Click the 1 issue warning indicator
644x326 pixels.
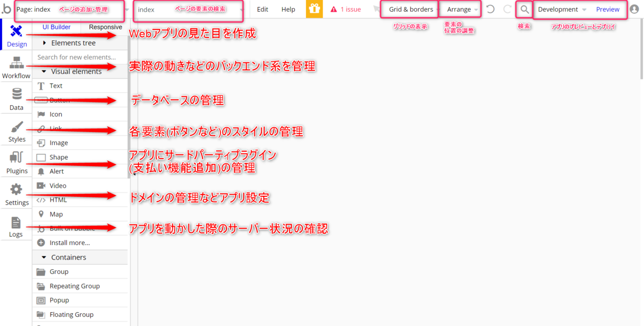(x=349, y=9)
